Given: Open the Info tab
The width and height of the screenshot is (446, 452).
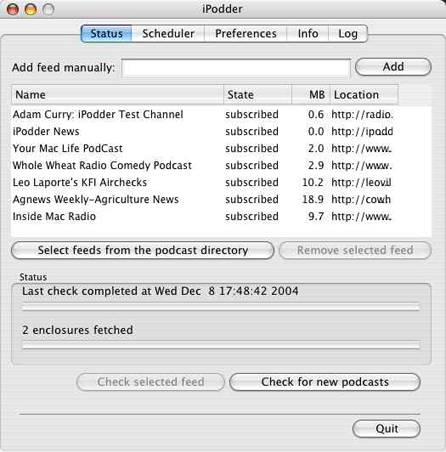Looking at the screenshot, I should tap(308, 33).
